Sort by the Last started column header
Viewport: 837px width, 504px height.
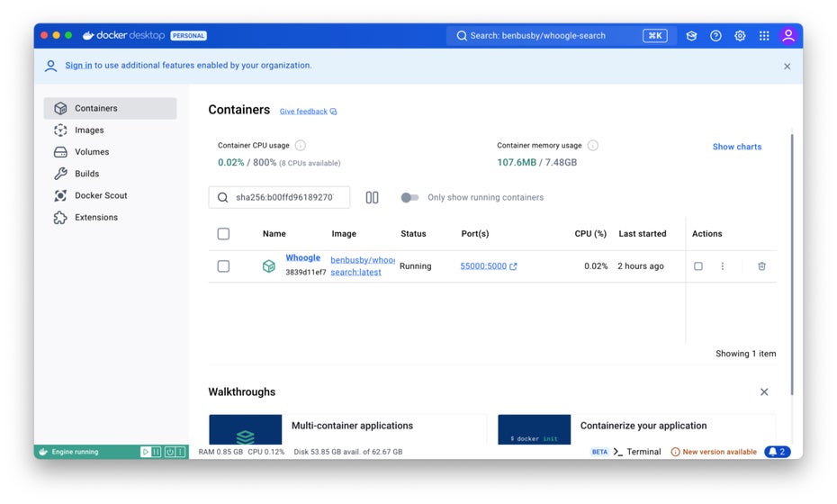[643, 234]
